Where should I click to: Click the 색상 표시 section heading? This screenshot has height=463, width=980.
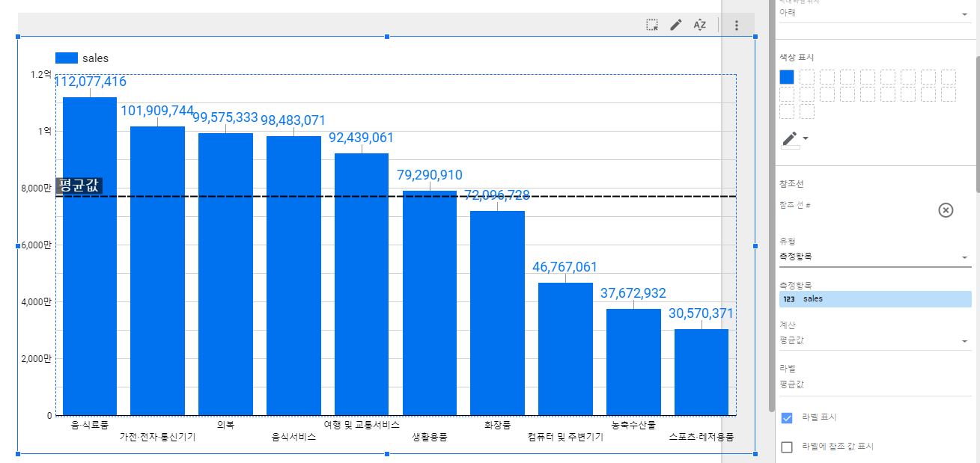click(797, 57)
